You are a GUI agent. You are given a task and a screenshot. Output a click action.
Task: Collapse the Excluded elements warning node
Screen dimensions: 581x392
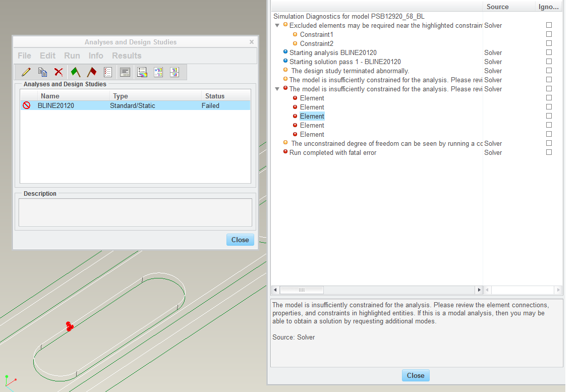pyautogui.click(x=277, y=26)
